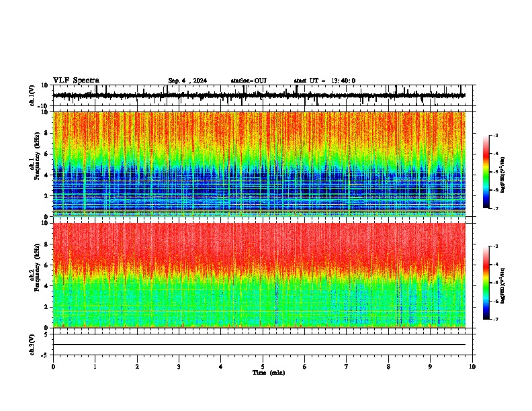Click the ch.2 colorbar log(PSD) unit label
This screenshot has height=411, width=532.
[503, 286]
